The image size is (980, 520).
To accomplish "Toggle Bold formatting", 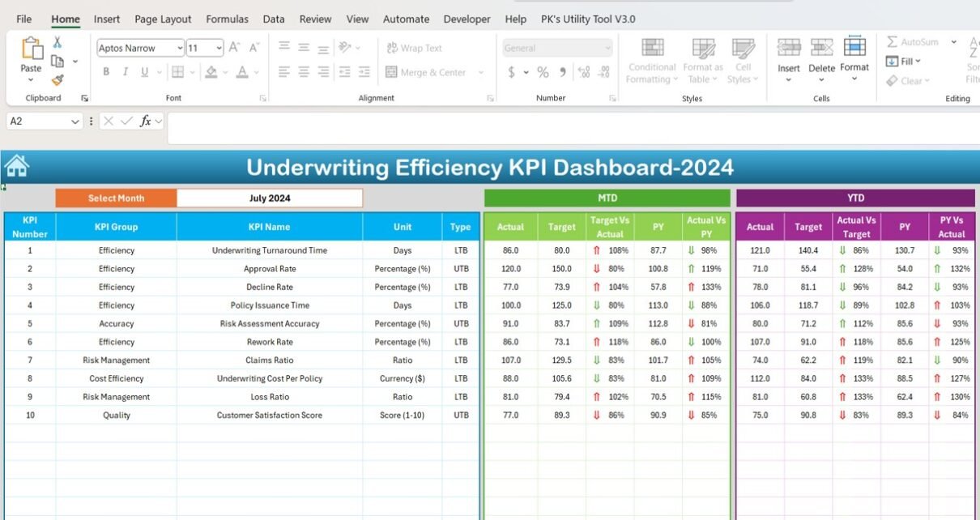I will tap(106, 72).
